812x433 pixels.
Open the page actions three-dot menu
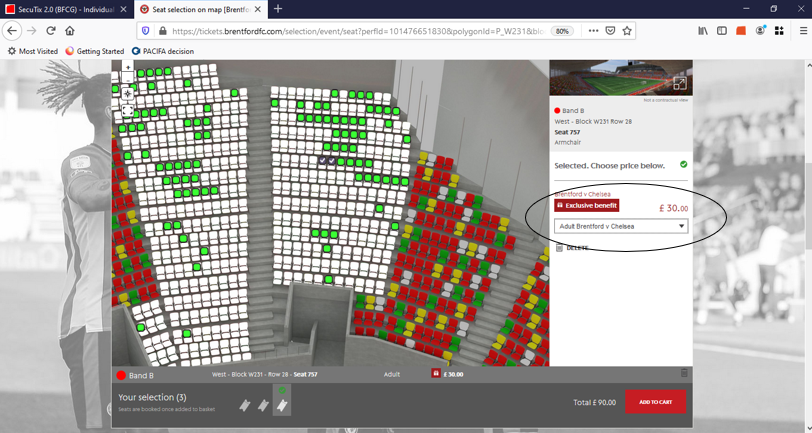[593, 31]
